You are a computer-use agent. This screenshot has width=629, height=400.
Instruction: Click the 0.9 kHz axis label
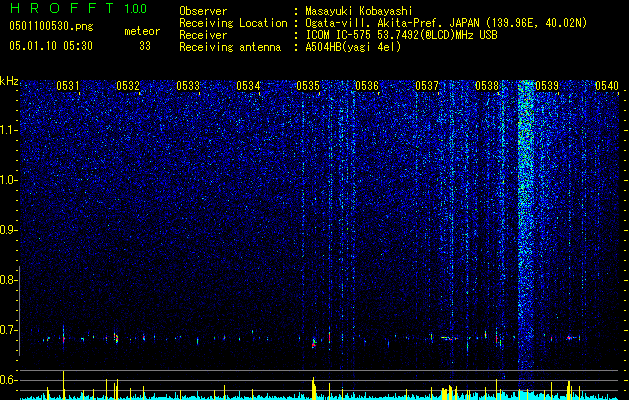[x=8, y=230]
